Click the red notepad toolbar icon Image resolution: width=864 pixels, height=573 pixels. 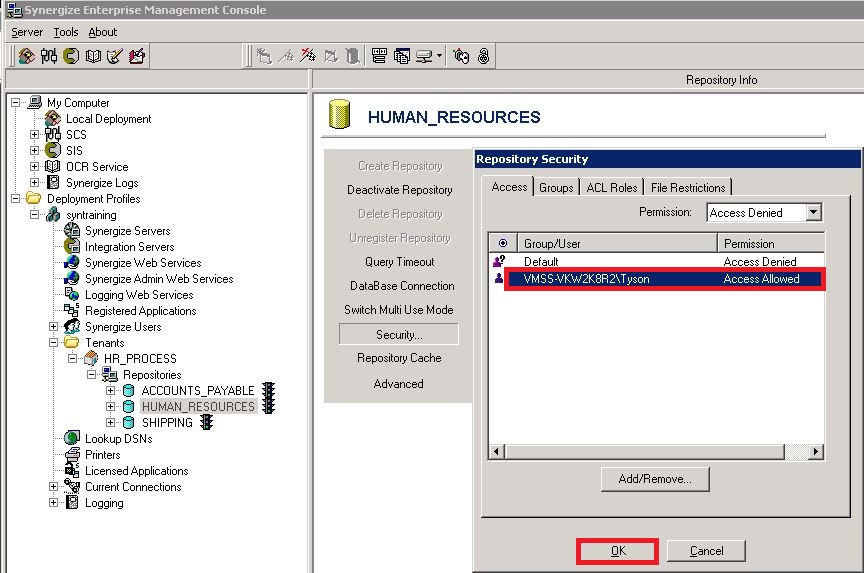point(137,56)
